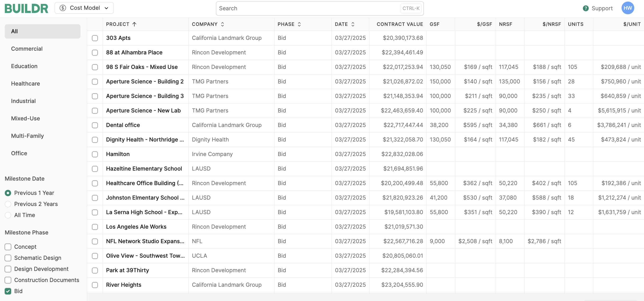644x301 pixels.
Task: Click the Support link text
Action: tap(602, 8)
